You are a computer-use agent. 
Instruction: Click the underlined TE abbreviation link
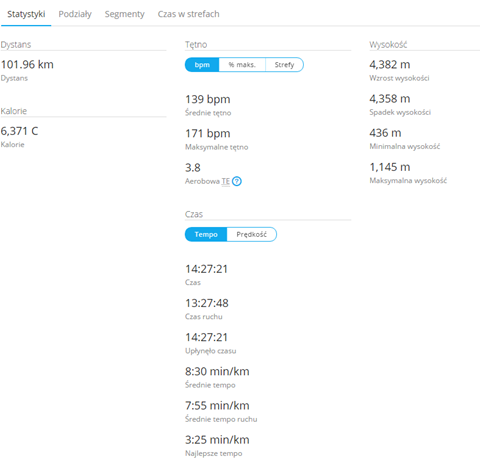pos(226,181)
